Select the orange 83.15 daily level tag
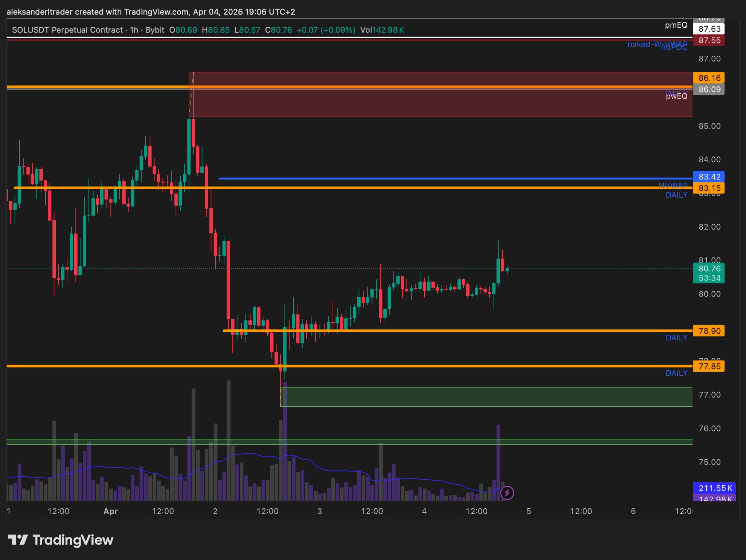Viewport: 746px width, 560px height. tap(709, 188)
